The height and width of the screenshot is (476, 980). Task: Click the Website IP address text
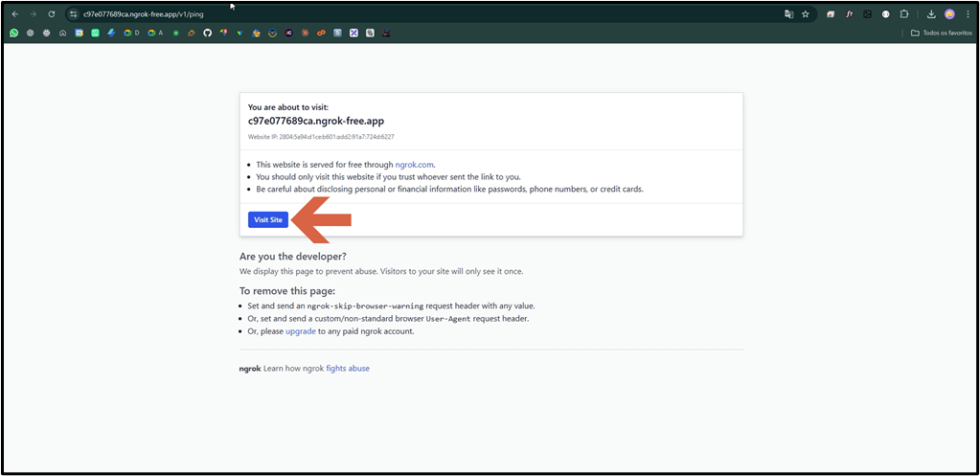(x=321, y=137)
